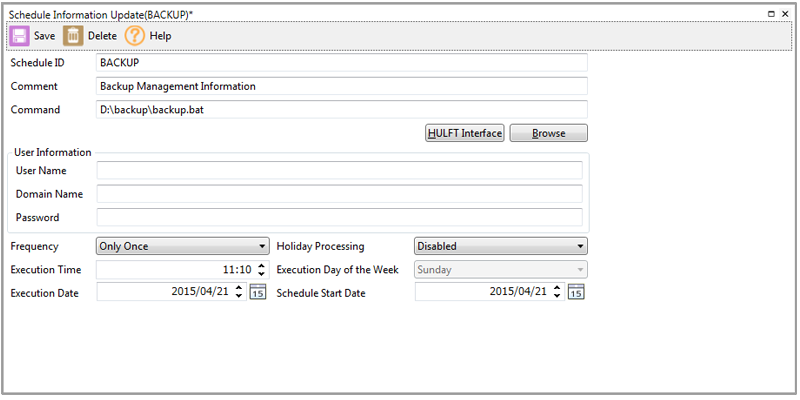This screenshot has height=400, width=800.
Task: Click into the Command path field
Action: pyautogui.click(x=341, y=110)
